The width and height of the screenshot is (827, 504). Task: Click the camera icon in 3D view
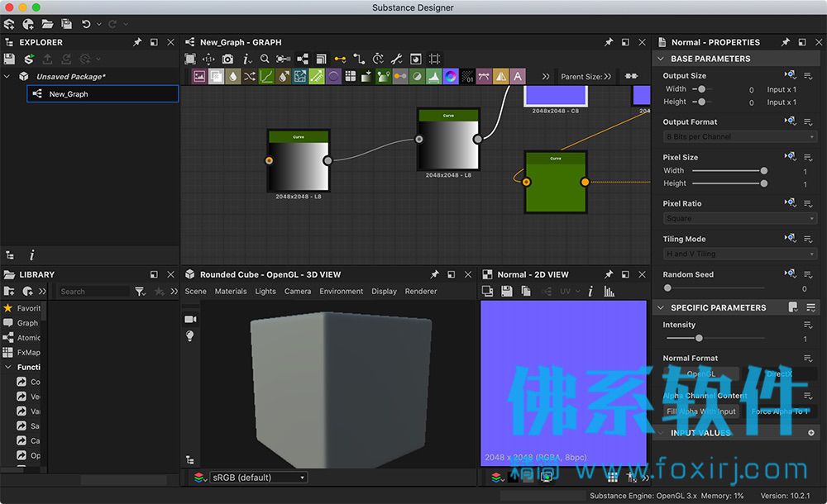[190, 319]
